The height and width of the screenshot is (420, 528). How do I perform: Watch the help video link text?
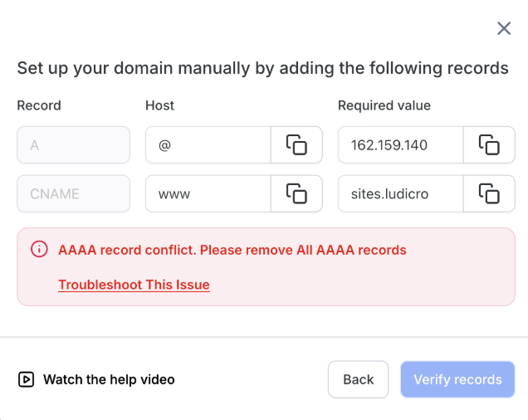coord(109,379)
